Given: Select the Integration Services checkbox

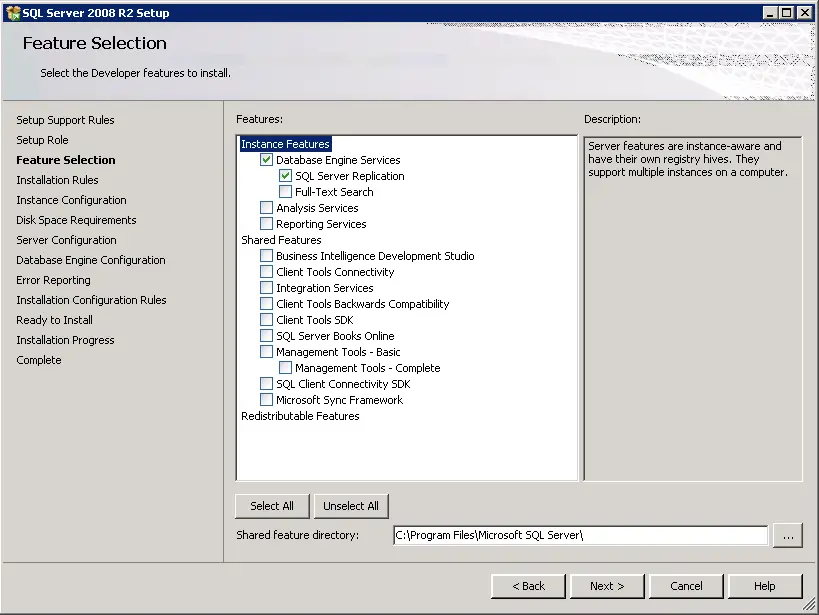Looking at the screenshot, I should (266, 288).
